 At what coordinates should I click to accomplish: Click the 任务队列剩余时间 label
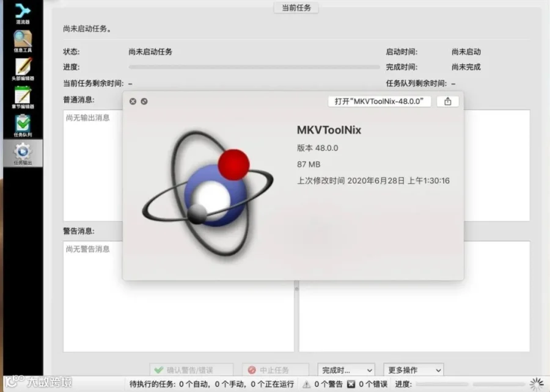(416, 84)
